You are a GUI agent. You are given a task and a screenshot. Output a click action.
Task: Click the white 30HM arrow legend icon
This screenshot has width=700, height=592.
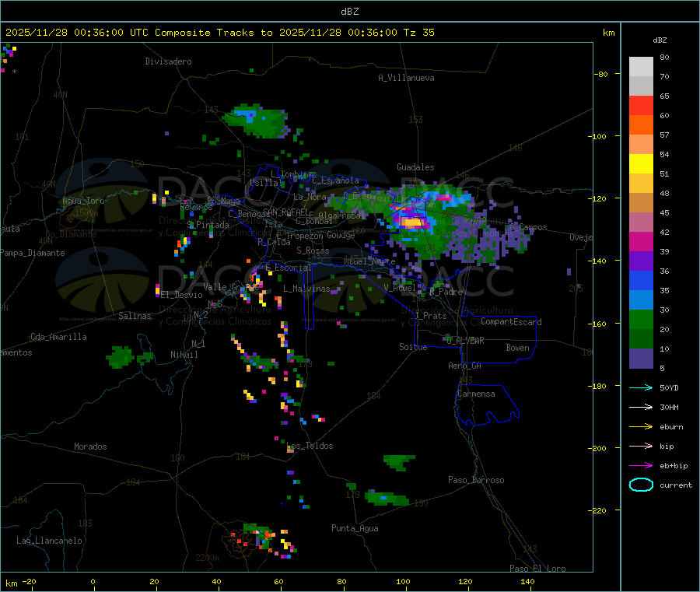[x=641, y=407]
